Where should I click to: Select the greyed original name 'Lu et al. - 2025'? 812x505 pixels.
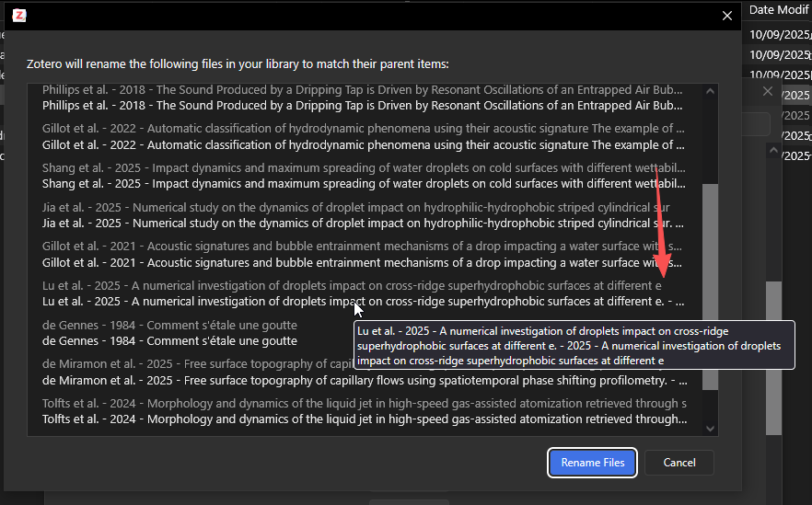pyautogui.click(x=352, y=285)
